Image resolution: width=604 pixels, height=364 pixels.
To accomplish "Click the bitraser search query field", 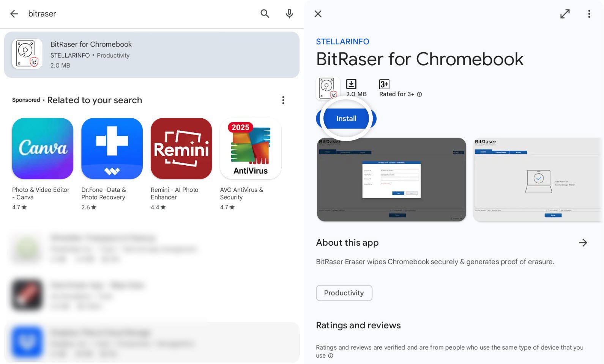I will 140,14.
